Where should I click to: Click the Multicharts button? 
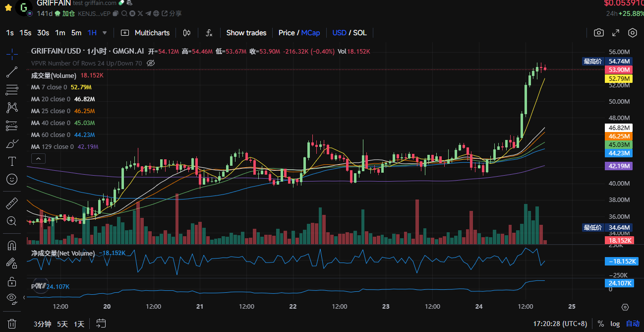click(146, 33)
